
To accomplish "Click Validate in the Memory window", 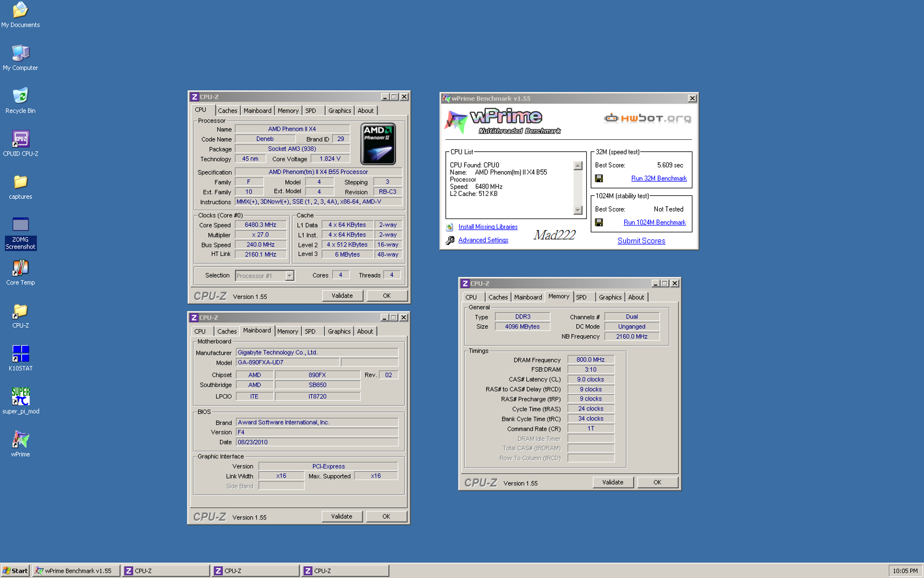I will click(613, 482).
